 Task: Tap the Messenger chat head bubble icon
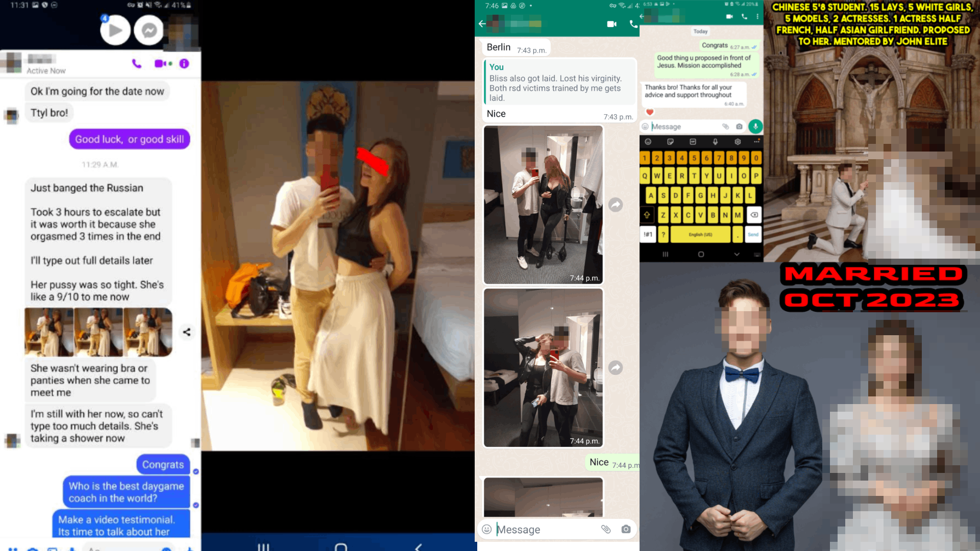point(149,31)
